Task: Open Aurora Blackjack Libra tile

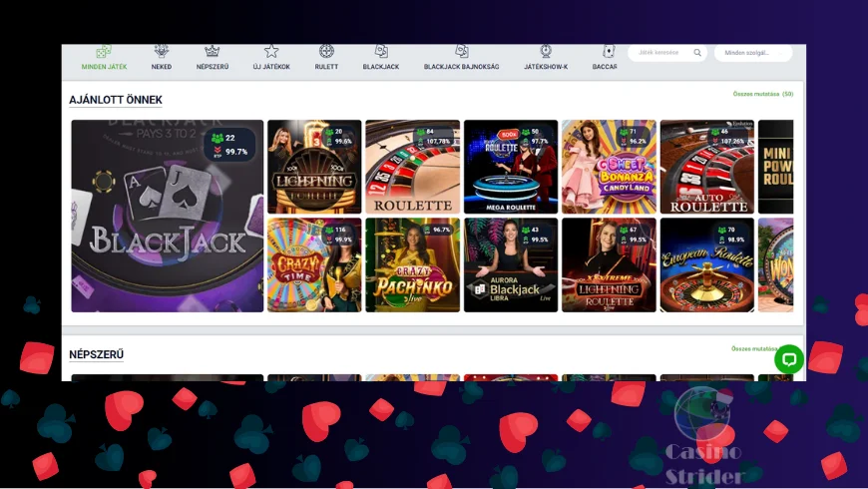Action: 511,264
